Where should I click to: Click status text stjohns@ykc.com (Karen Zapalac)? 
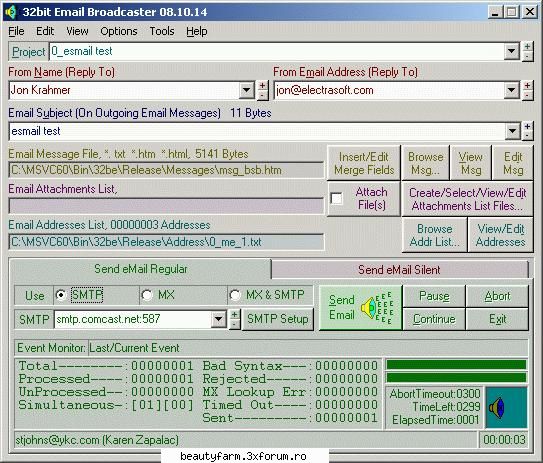[x=97, y=440]
